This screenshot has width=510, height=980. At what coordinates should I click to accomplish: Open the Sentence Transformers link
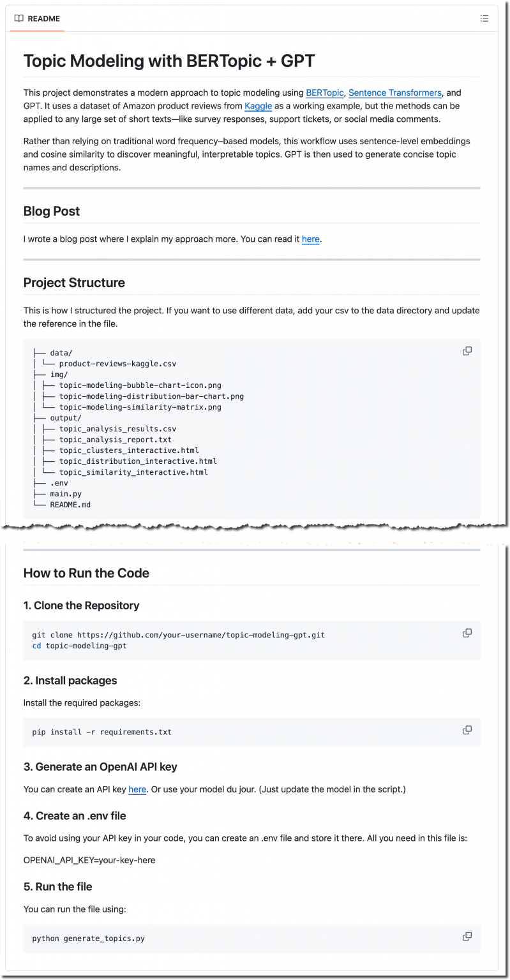394,93
